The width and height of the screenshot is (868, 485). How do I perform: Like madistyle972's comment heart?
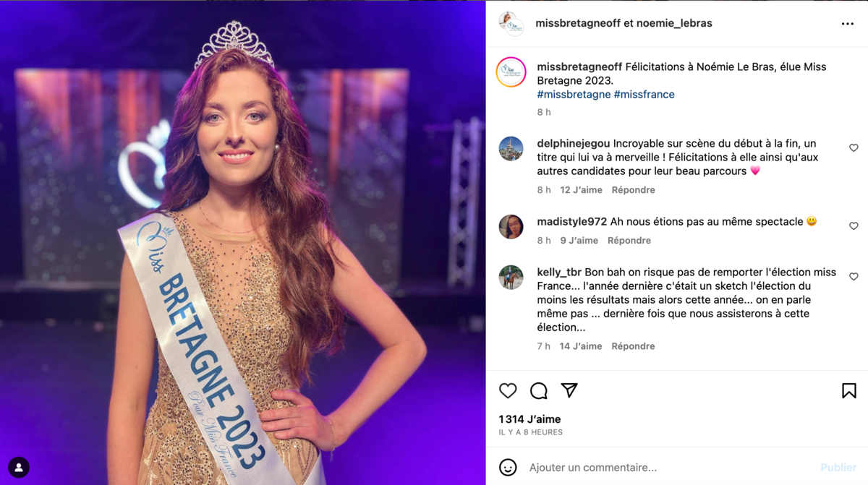click(x=854, y=226)
